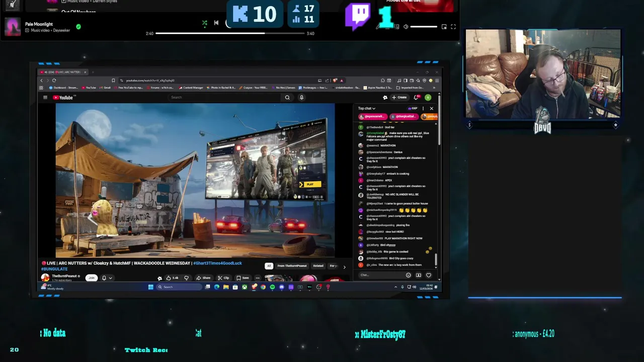
Task: Open the YouTube hamburger guide menu
Action: click(x=45, y=98)
